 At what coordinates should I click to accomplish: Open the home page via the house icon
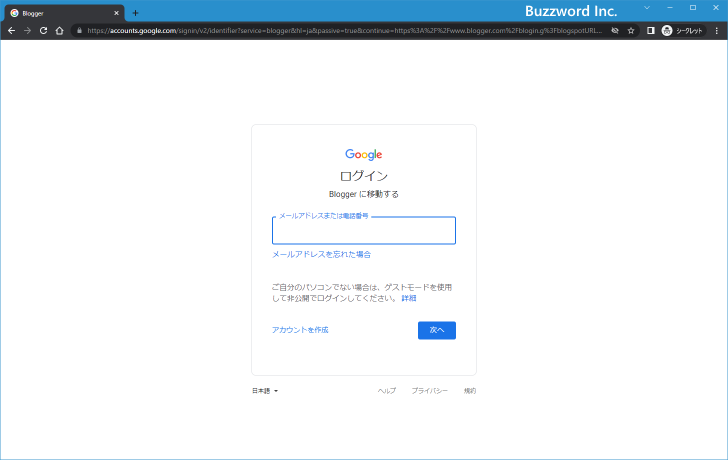59,31
